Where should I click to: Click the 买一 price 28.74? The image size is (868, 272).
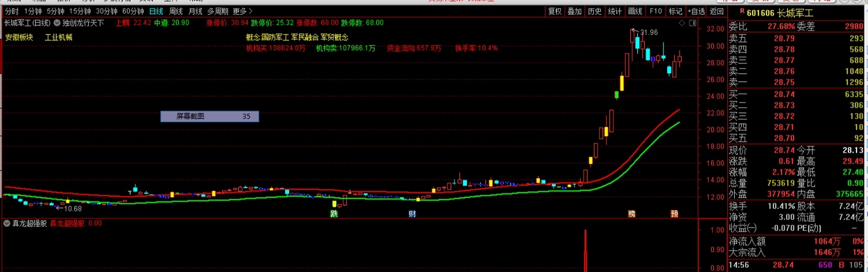click(x=784, y=94)
